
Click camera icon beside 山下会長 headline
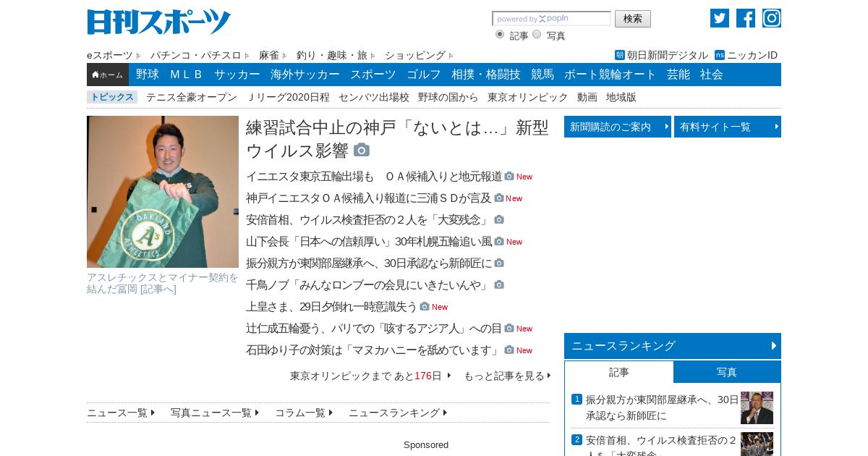499,241
